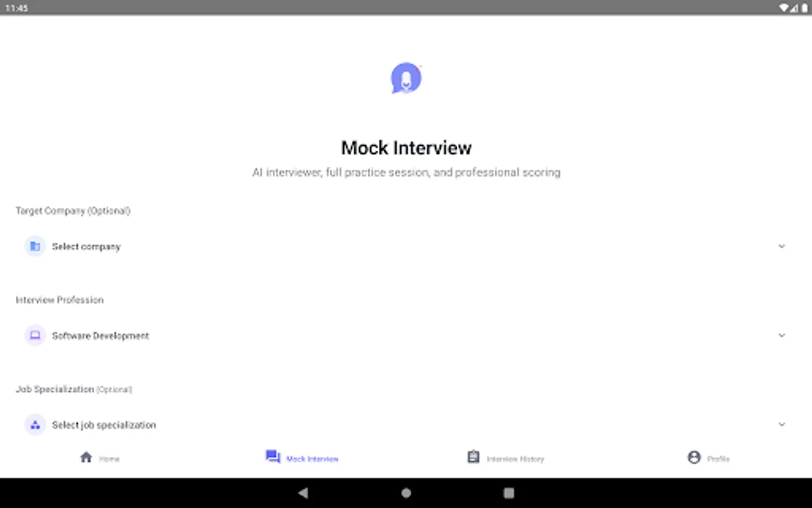The image size is (812, 508).
Task: Click the hierarchy icon beside job specialization
Action: (35, 424)
